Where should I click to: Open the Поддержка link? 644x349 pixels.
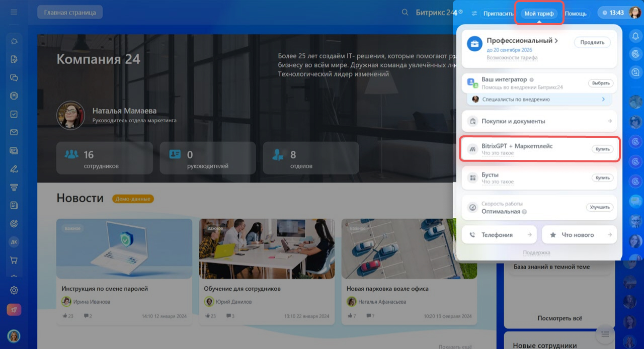[x=536, y=252]
